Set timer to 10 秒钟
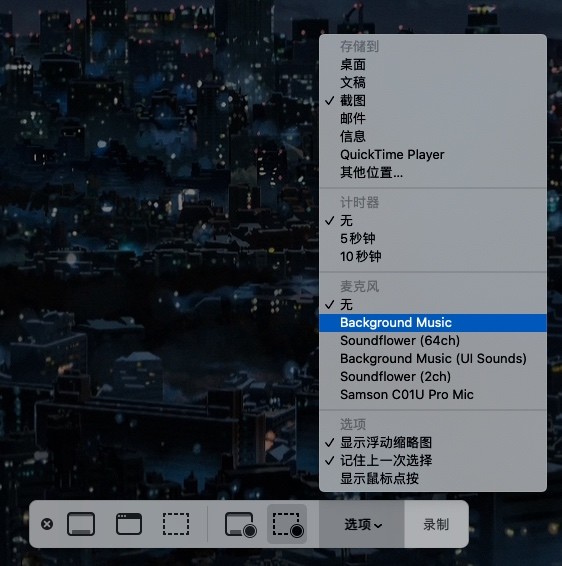The height and width of the screenshot is (566, 562). 433,257
